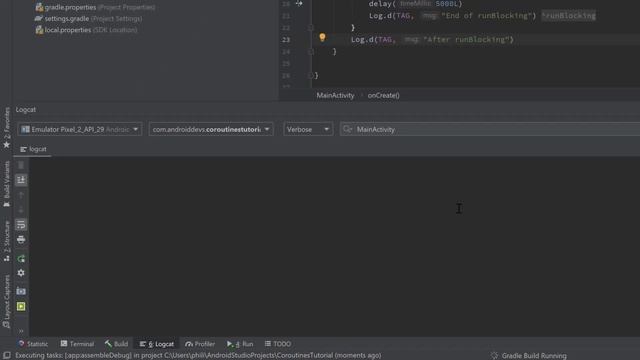
Task: Click the yellow lightbulb intention icon
Action: tap(322, 38)
